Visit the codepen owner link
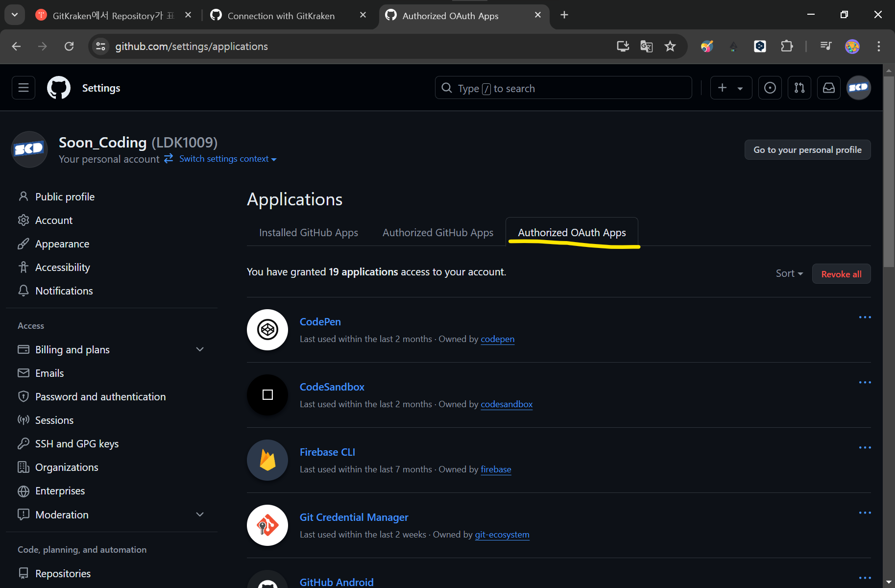 click(x=498, y=339)
